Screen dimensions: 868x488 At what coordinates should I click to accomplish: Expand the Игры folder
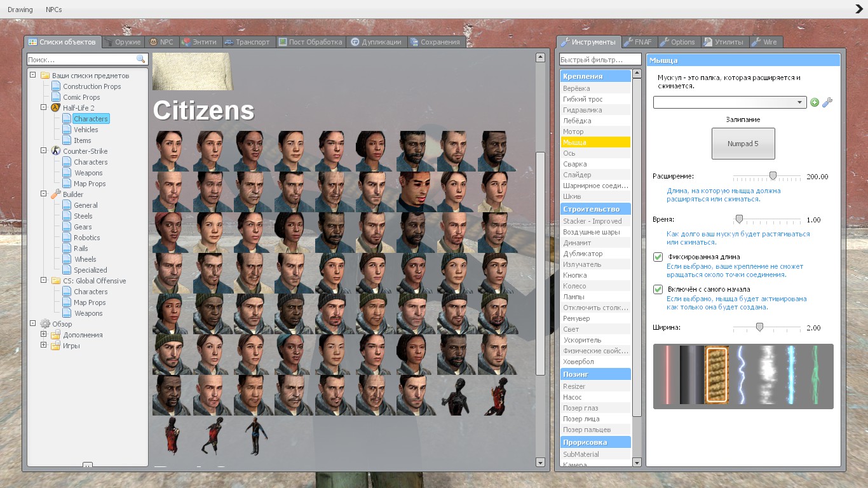point(43,345)
